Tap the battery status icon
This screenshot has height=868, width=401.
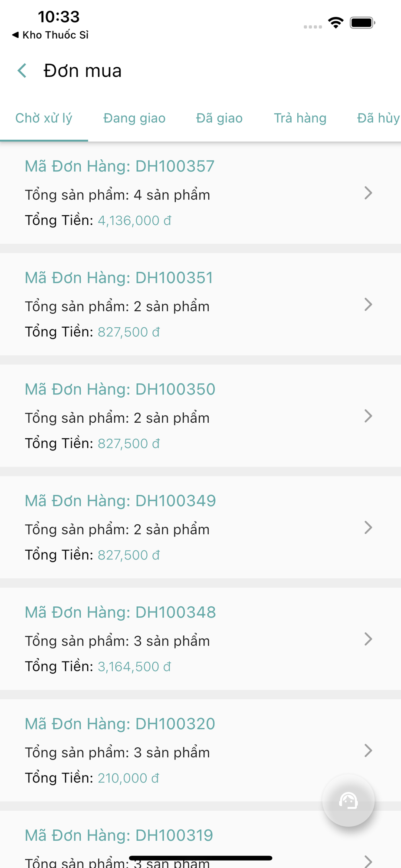coord(362,23)
